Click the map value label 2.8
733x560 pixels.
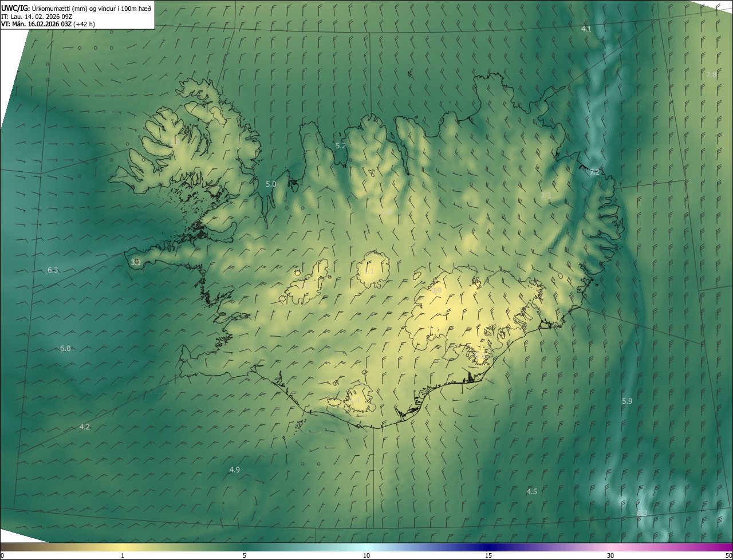click(711, 75)
